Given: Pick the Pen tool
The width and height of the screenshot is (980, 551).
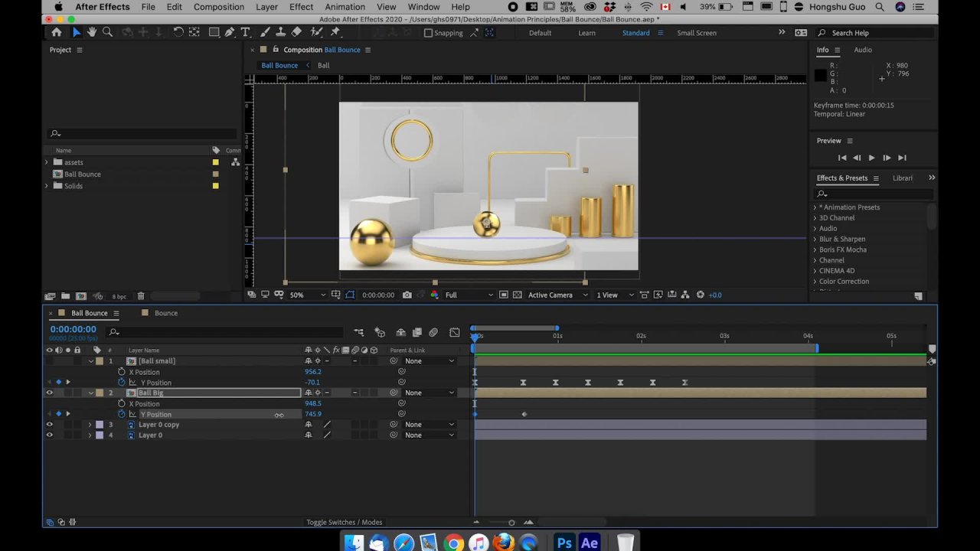Looking at the screenshot, I should pos(229,32).
